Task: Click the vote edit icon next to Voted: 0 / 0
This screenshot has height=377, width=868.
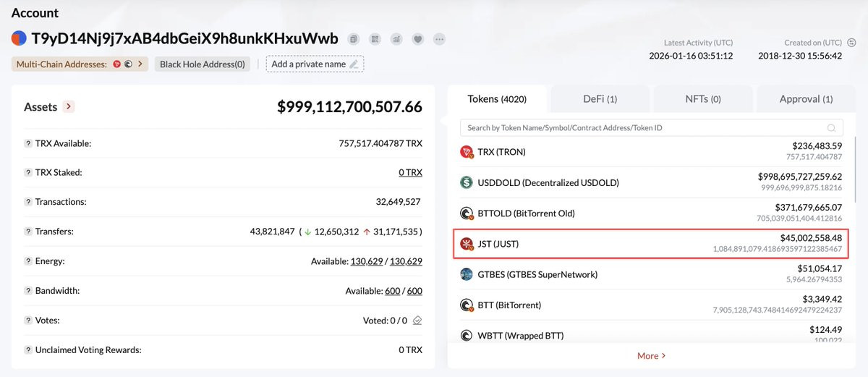Action: pos(417,320)
